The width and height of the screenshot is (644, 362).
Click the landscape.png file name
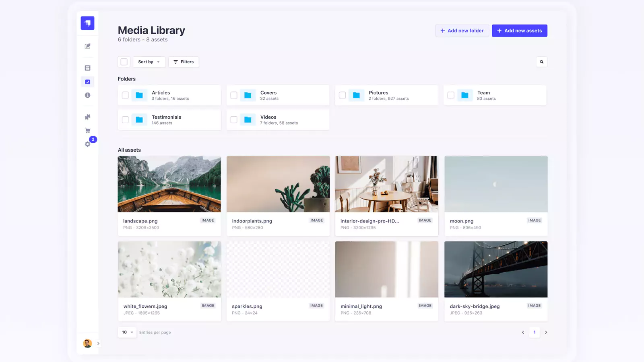pyautogui.click(x=140, y=221)
